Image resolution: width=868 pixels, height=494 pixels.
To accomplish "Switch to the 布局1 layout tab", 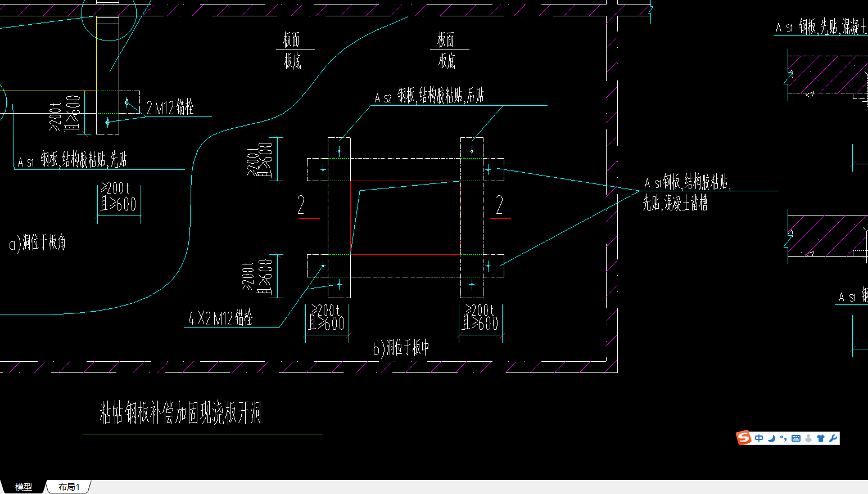I will [69, 487].
